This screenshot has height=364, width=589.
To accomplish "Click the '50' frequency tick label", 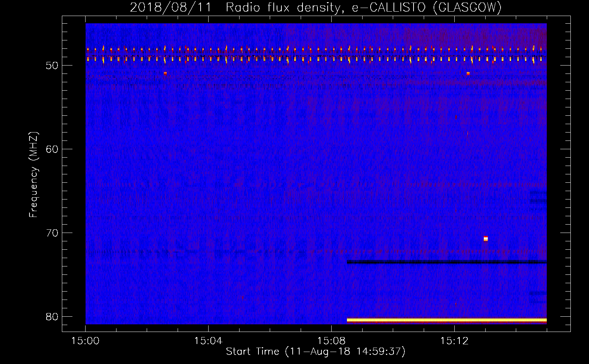I will (x=52, y=66).
